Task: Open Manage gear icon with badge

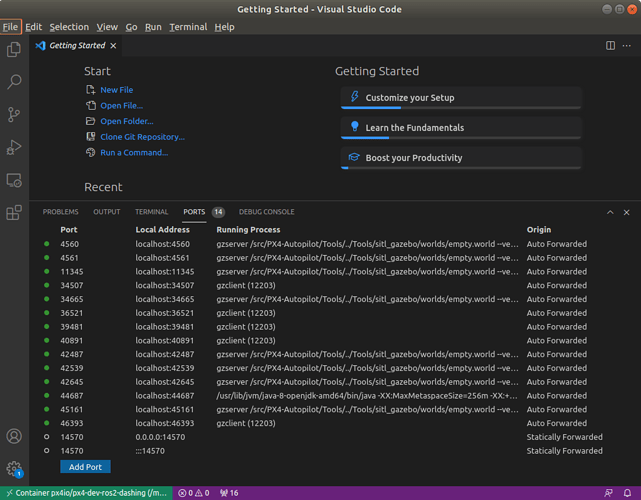Action: [14, 469]
